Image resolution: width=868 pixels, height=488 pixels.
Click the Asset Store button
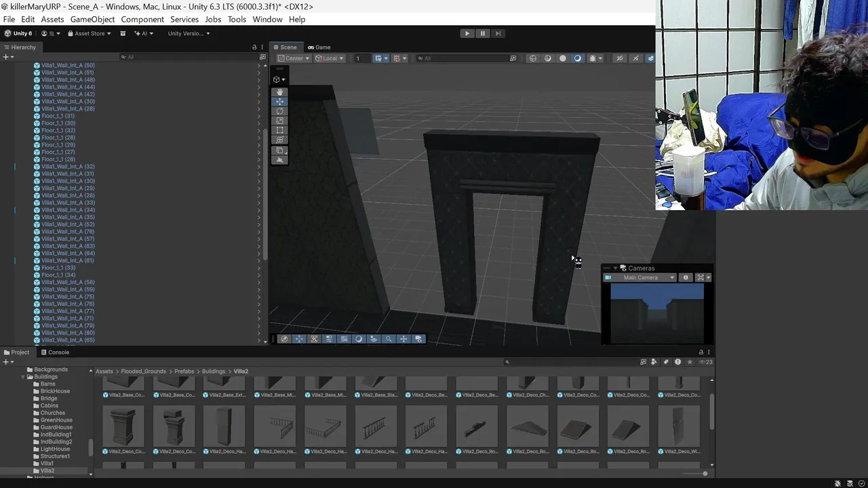tap(89, 33)
